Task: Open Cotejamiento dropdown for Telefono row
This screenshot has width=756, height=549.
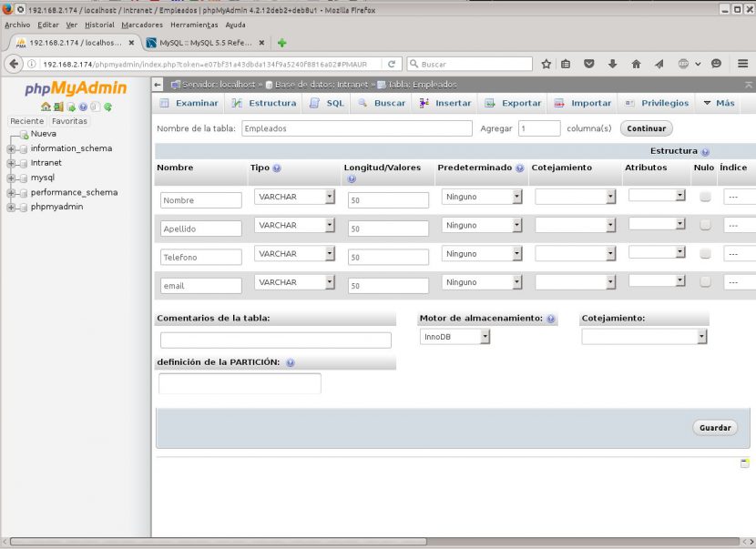Action: (575, 253)
